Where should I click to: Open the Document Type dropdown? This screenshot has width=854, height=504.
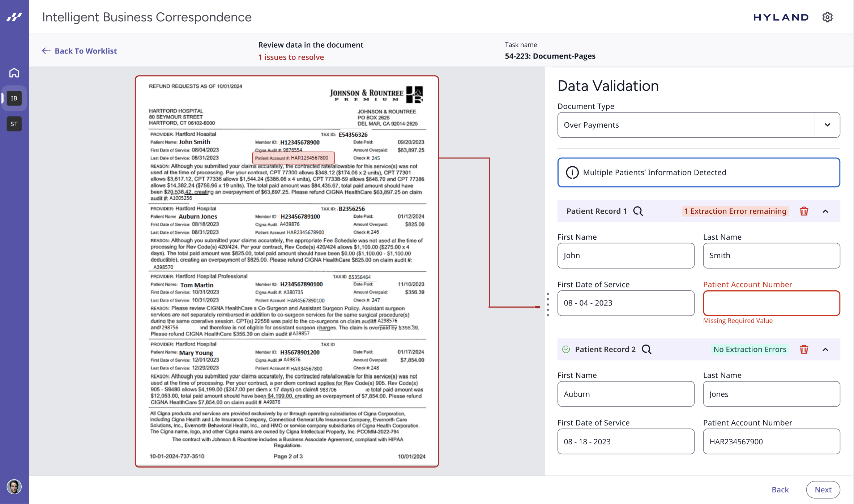(827, 125)
